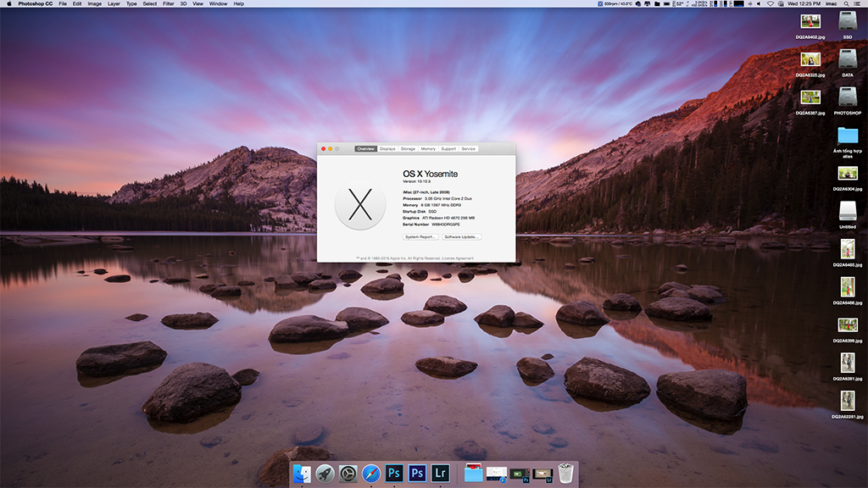868x488 pixels.
Task: Open the Notification Center icon
Action: [x=858, y=4]
